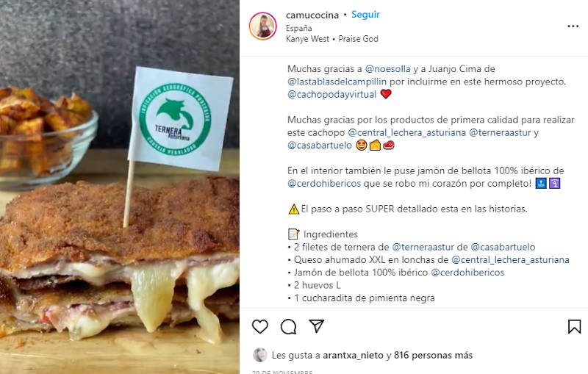Open the @noesolla mention
Image resolution: width=588 pixels, height=374 pixels.
coord(388,69)
